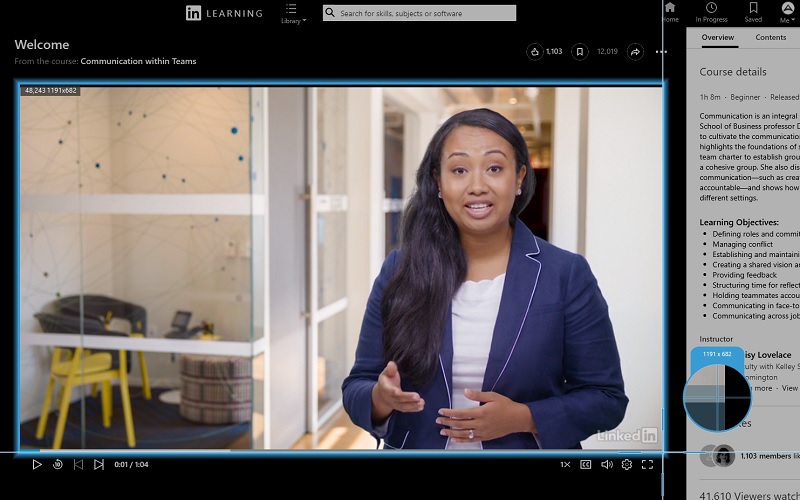
Task: Select the Overview tab
Action: pyautogui.click(x=717, y=37)
